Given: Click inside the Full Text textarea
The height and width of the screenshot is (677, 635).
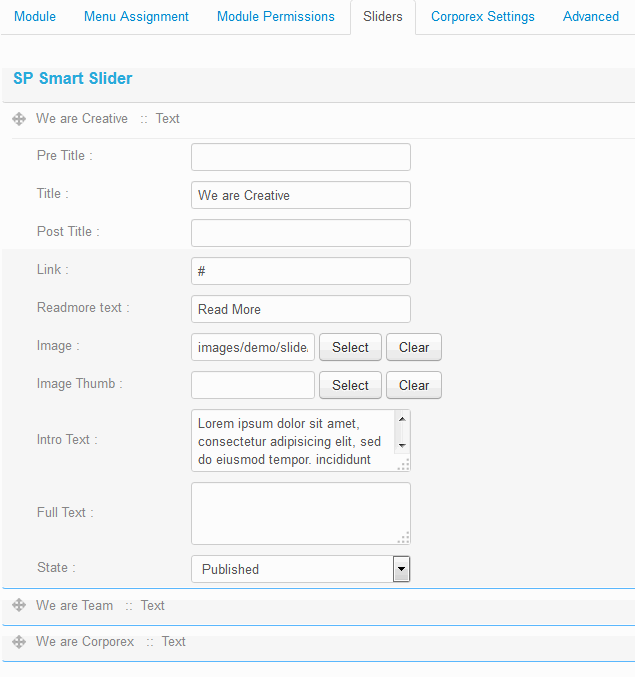Looking at the screenshot, I should tap(301, 514).
